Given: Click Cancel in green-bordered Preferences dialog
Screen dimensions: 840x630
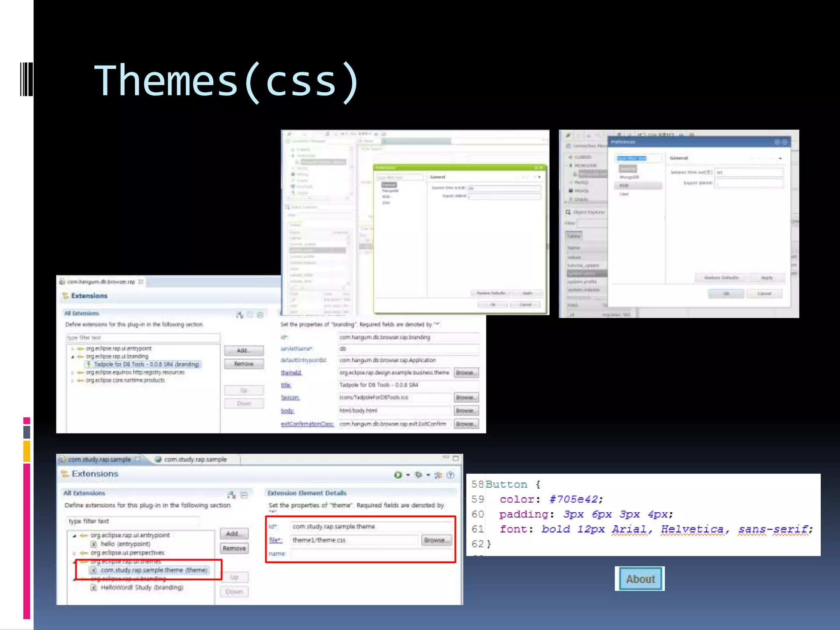Looking at the screenshot, I should pyautogui.click(x=525, y=304).
